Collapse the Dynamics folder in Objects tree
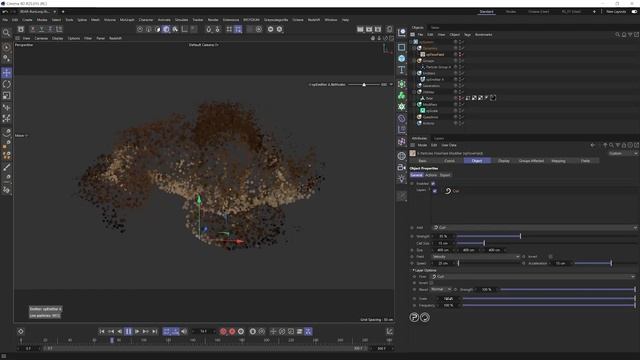 tap(415, 48)
